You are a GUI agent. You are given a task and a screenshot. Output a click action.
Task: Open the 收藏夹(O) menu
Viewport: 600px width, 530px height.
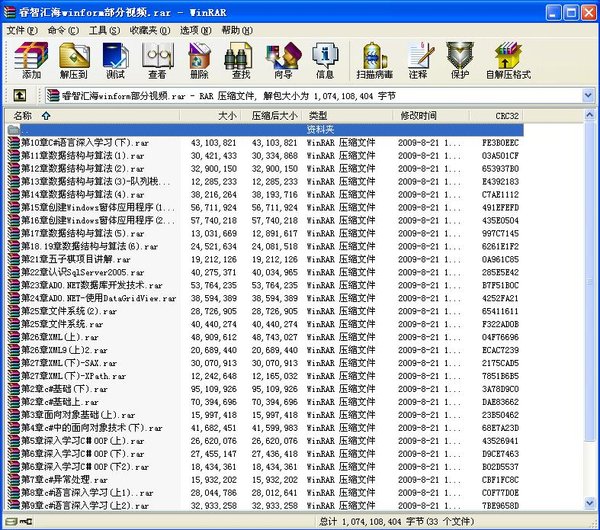[150, 30]
